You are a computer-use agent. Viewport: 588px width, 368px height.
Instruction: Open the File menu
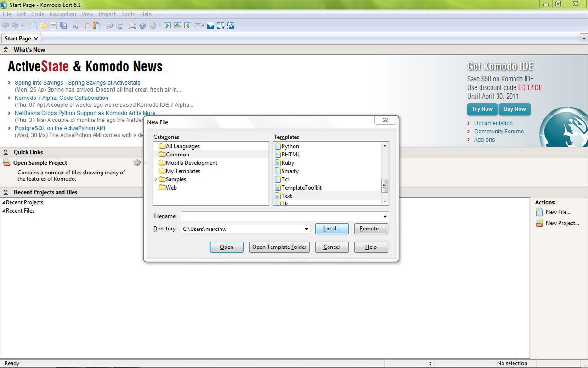pos(7,14)
